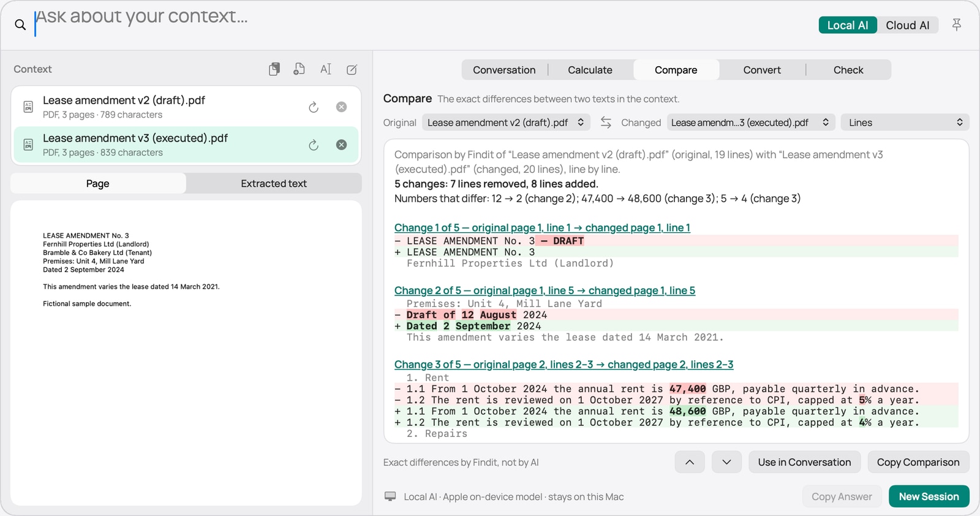Click Copy Comparison button
This screenshot has height=516, width=980.
click(918, 462)
